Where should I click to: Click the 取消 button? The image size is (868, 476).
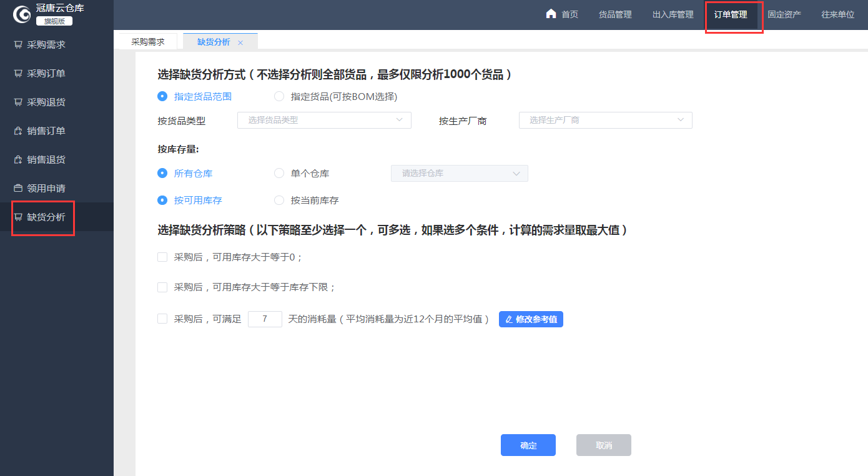click(x=604, y=445)
